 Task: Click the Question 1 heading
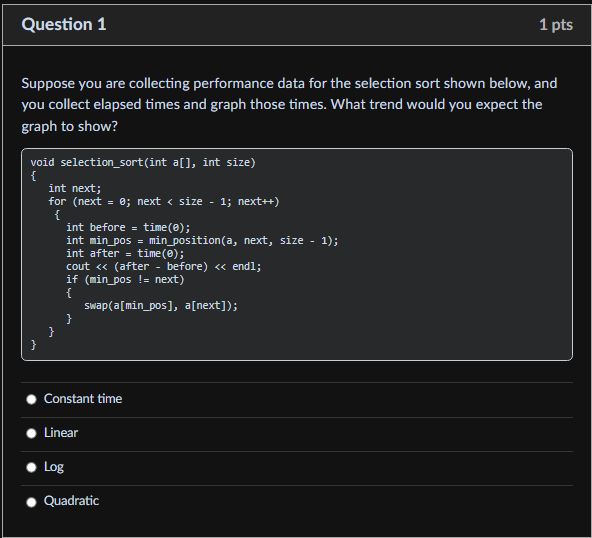(x=64, y=25)
